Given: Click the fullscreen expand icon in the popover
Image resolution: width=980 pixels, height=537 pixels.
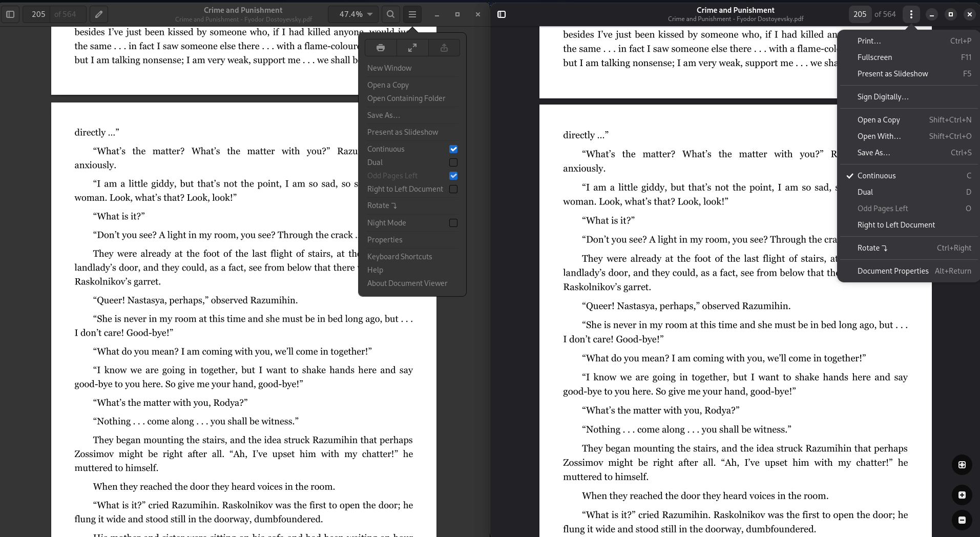Looking at the screenshot, I should coord(412,47).
